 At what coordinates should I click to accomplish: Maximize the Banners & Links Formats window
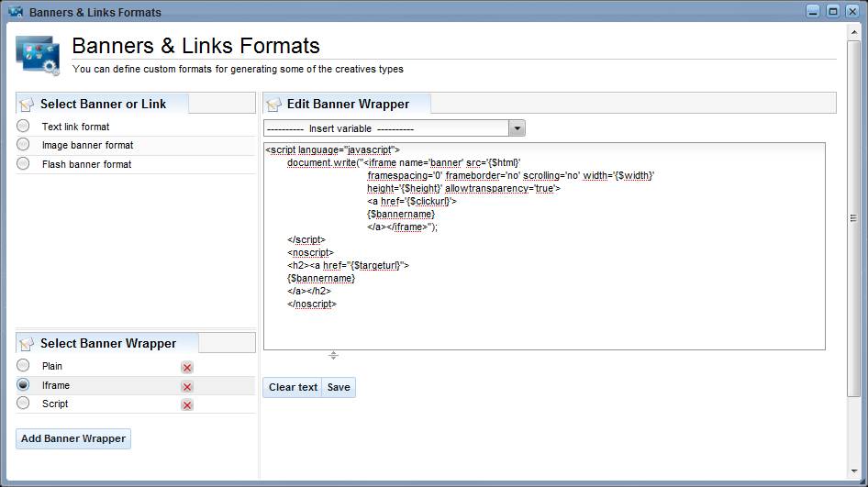[832, 11]
